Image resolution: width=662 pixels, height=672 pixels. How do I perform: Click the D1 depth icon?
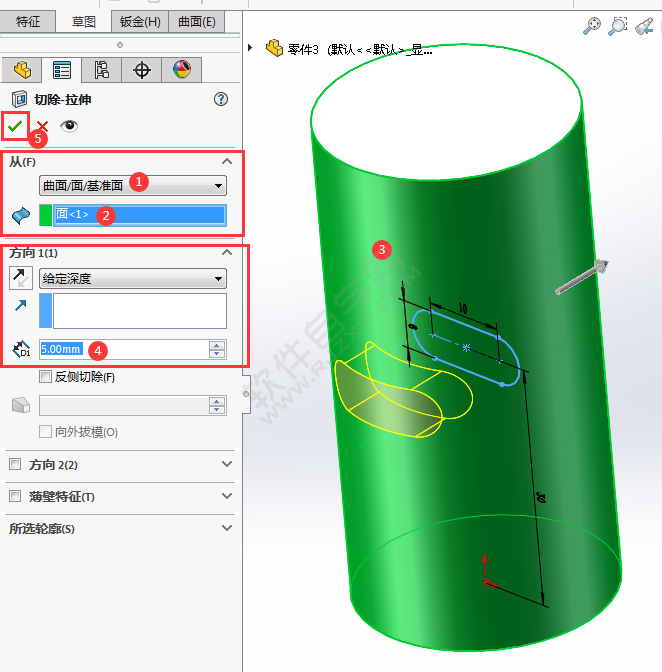21,349
